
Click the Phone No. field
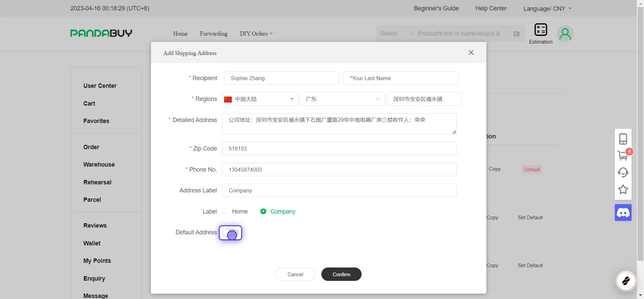[x=339, y=170]
